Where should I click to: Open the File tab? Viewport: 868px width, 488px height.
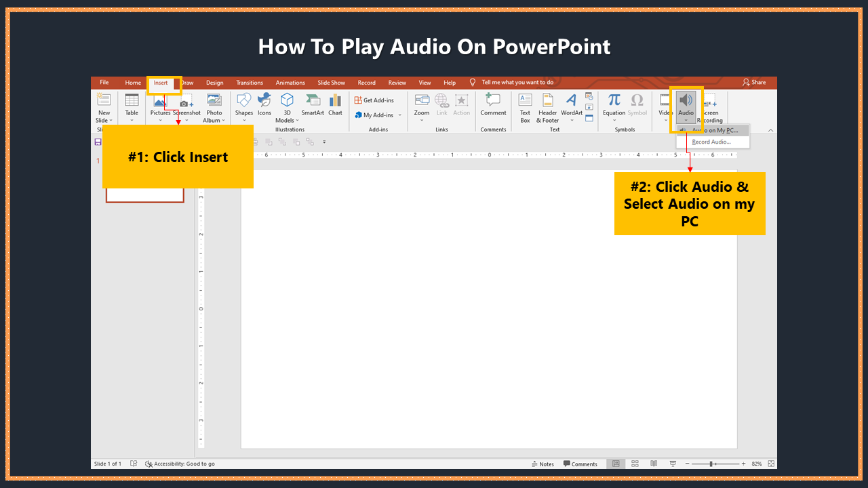(104, 83)
